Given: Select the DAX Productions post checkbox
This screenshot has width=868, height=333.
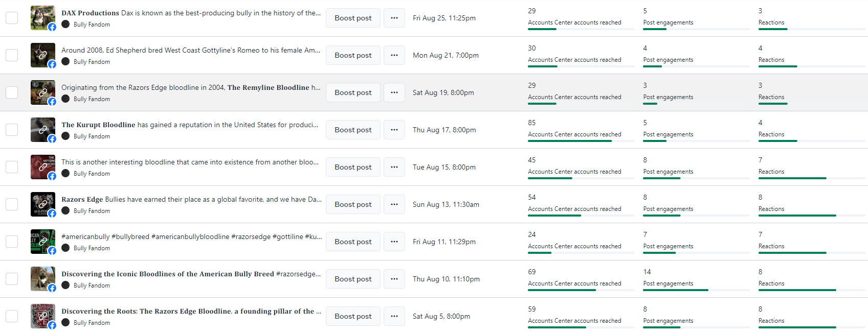Looking at the screenshot, I should coord(12,18).
